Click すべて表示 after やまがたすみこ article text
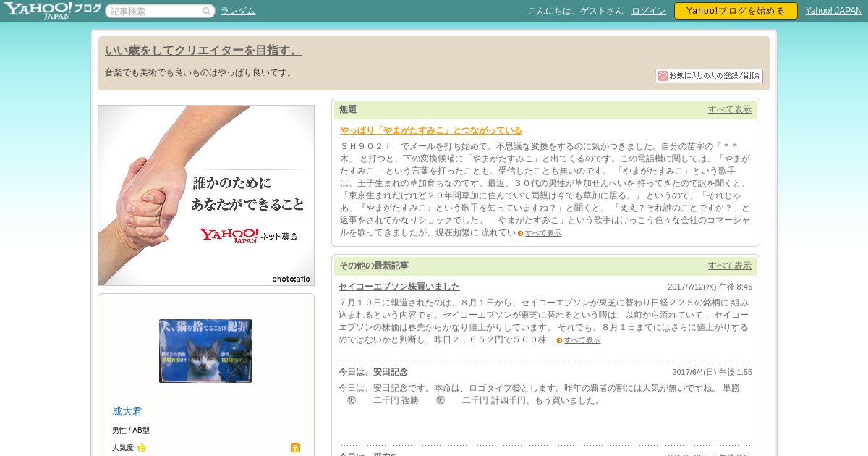The height and width of the screenshot is (456, 868). 543,233
